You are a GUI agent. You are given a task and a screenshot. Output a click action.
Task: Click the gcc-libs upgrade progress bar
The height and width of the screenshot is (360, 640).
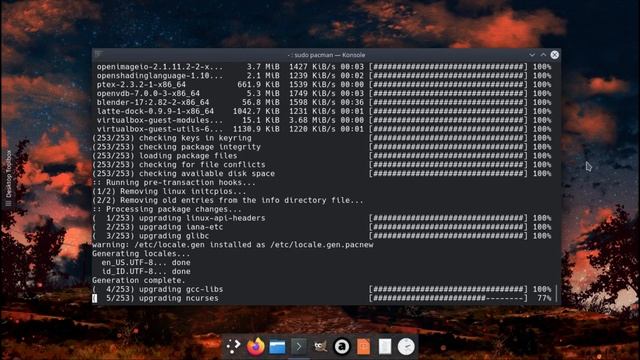point(448,289)
